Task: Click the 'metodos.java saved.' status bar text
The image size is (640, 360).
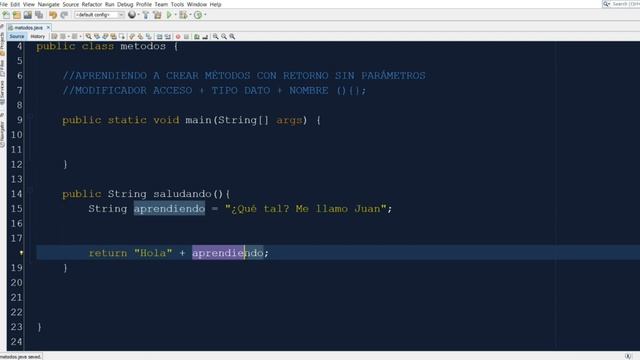Action: (x=21, y=357)
